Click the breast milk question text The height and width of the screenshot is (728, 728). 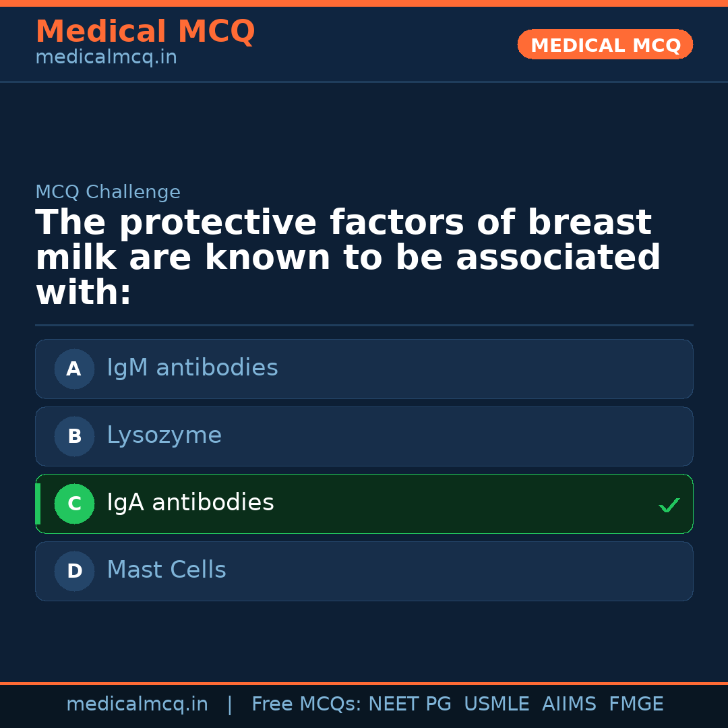tap(347, 258)
